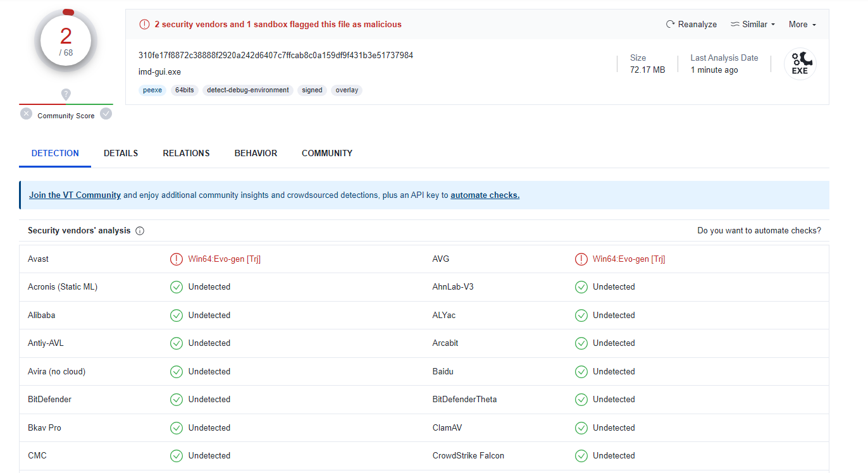
Task: Click the green check icon for CrowdStrike Falcon
Action: (x=581, y=456)
